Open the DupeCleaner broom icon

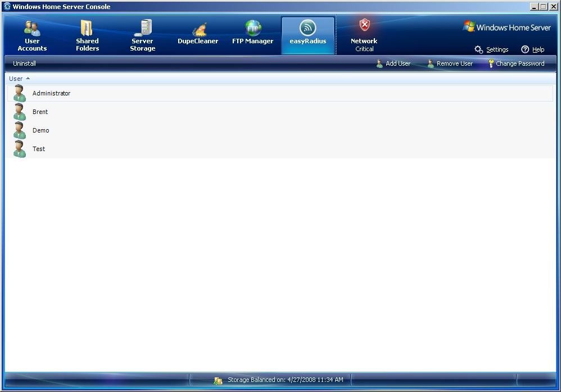pos(199,30)
